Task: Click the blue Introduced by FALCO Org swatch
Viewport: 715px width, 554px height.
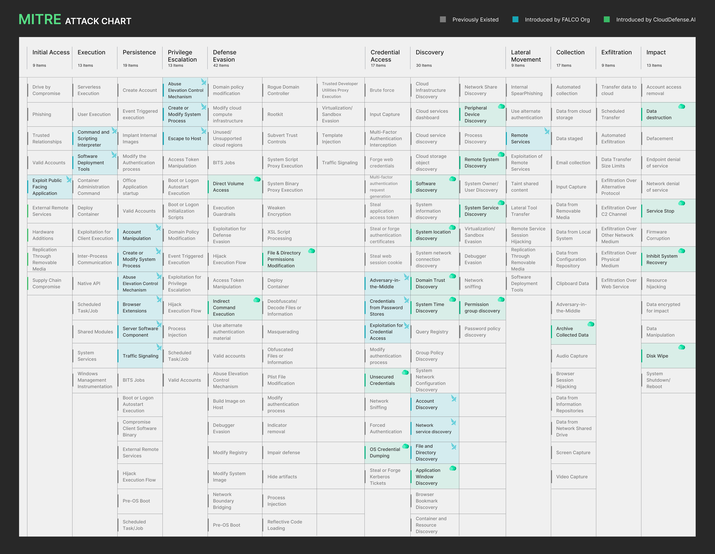Action: pyautogui.click(x=513, y=19)
